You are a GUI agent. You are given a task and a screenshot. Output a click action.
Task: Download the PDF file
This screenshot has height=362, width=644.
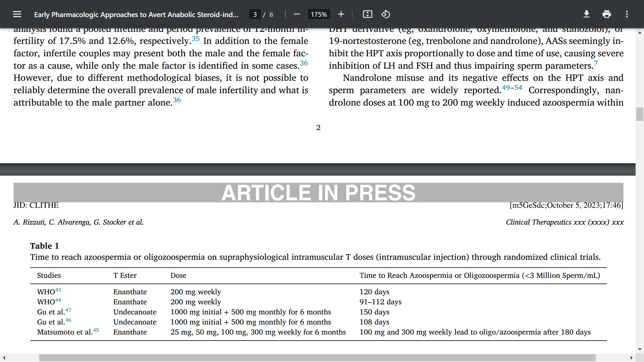pos(587,14)
